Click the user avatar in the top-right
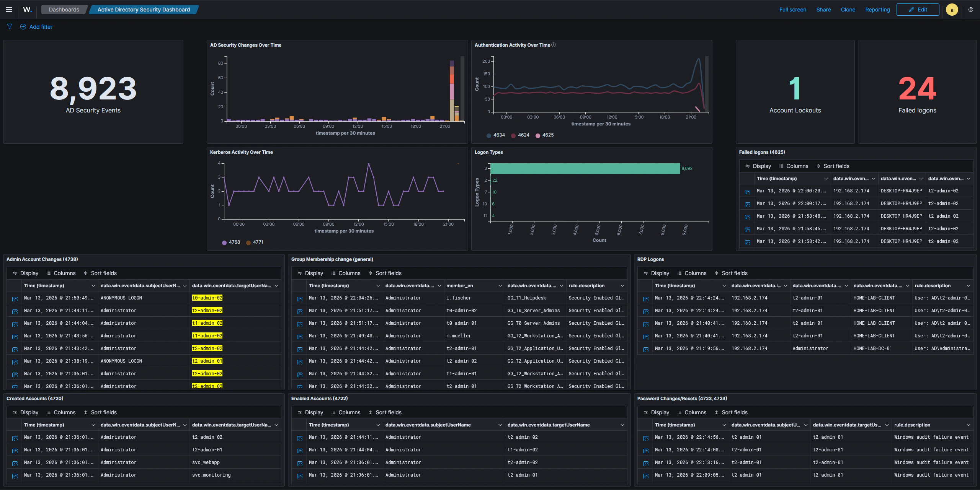The image size is (980, 490). (952, 10)
